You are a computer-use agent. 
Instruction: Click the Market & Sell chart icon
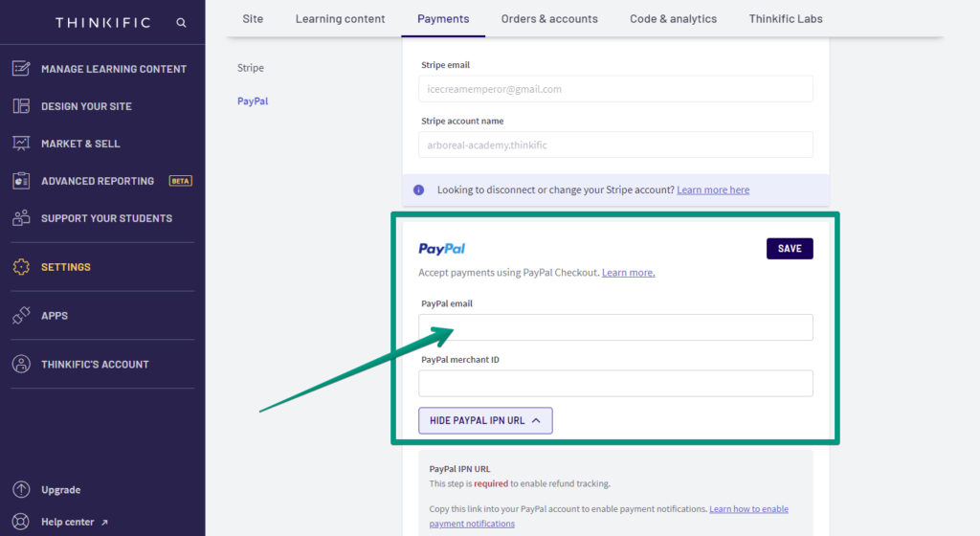(21, 144)
